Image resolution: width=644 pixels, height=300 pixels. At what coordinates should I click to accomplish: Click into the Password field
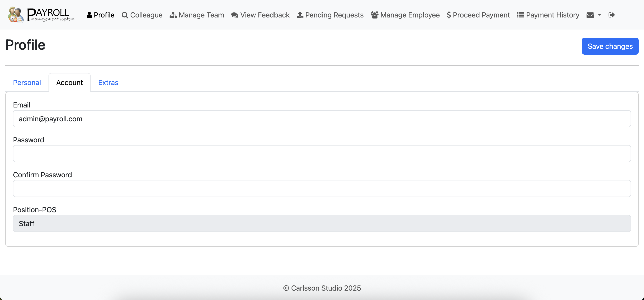[x=322, y=154]
